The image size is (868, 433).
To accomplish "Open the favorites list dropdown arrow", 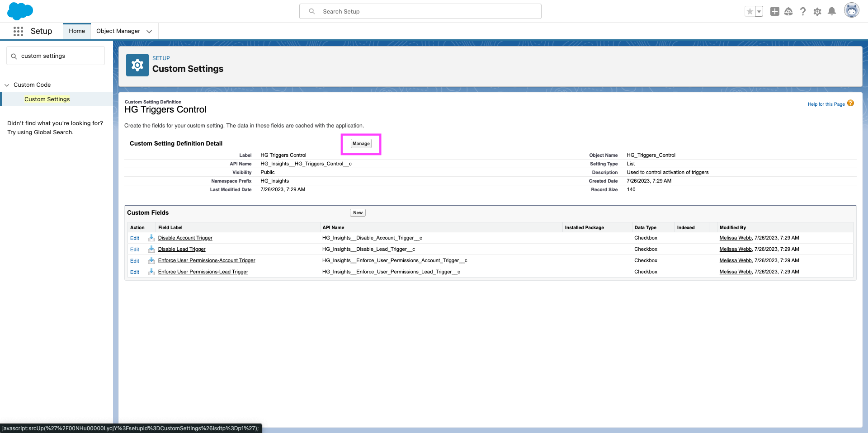I will 759,12.
